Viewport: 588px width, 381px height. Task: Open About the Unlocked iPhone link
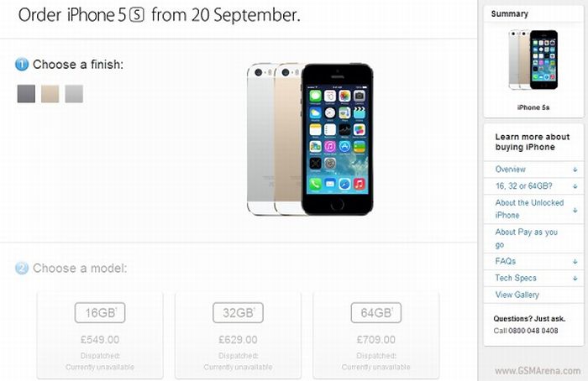pos(529,209)
